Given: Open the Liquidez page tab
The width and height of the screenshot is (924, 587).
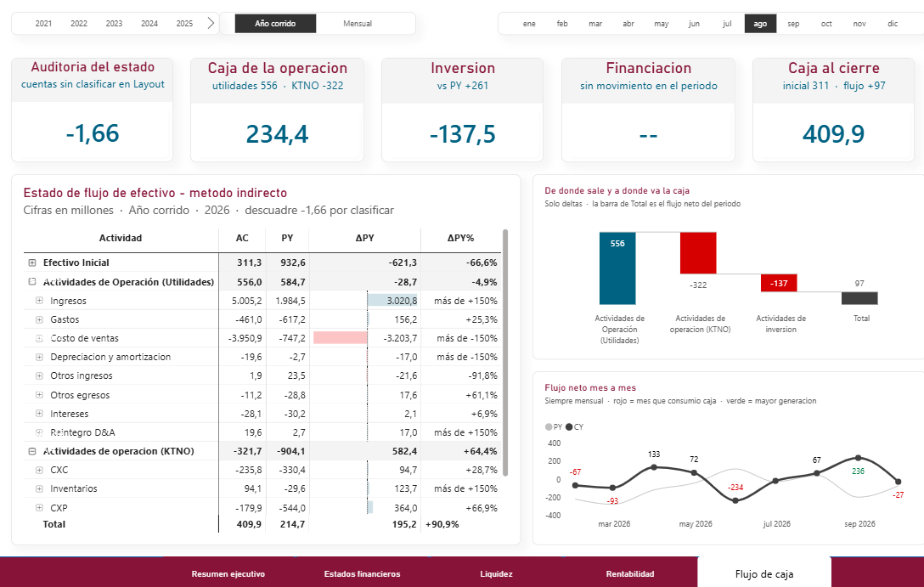Looking at the screenshot, I should (x=496, y=574).
